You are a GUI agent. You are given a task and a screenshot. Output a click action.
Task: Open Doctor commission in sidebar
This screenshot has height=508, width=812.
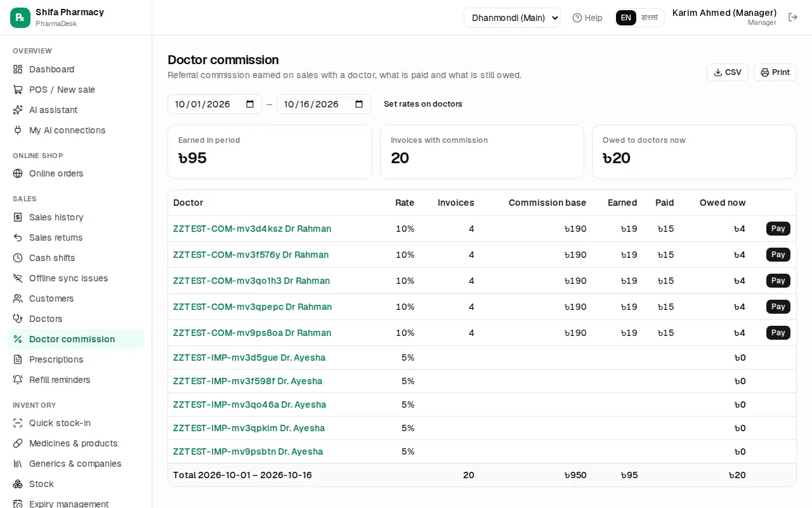[x=76, y=339]
